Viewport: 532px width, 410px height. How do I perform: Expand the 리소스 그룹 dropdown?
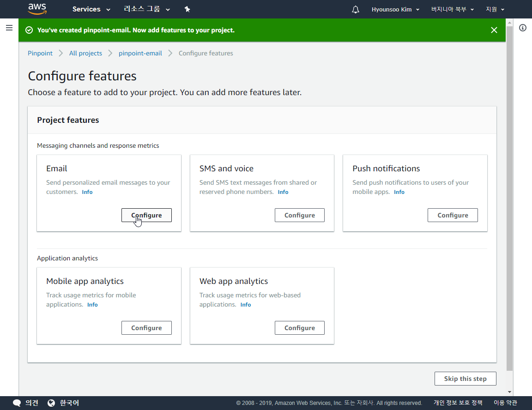[x=146, y=9]
